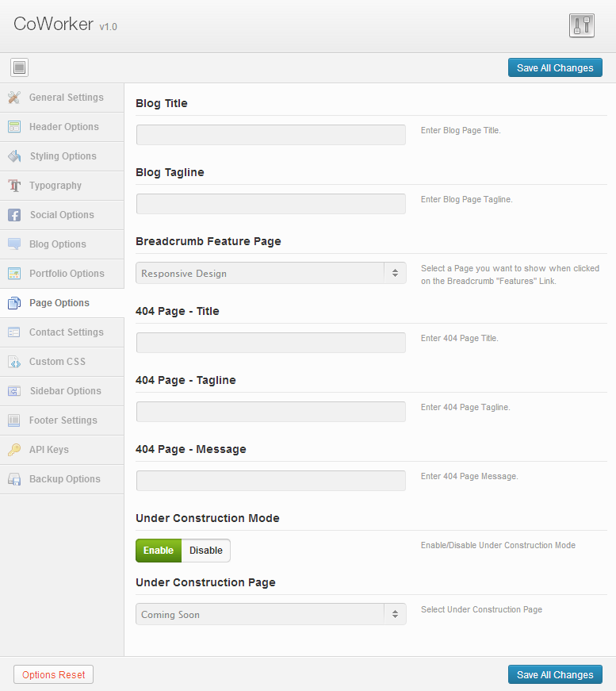
Task: Focus the Blog Title input field
Action: tap(271, 135)
